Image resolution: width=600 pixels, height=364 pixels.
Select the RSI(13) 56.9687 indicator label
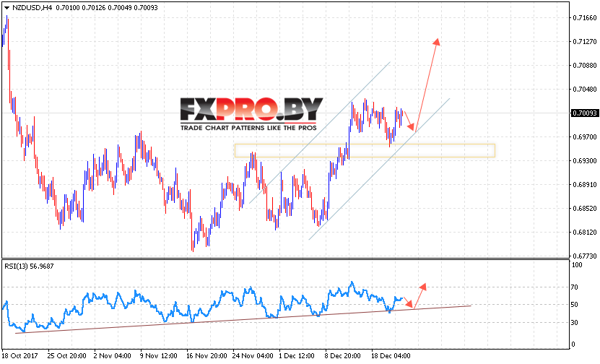(29, 266)
